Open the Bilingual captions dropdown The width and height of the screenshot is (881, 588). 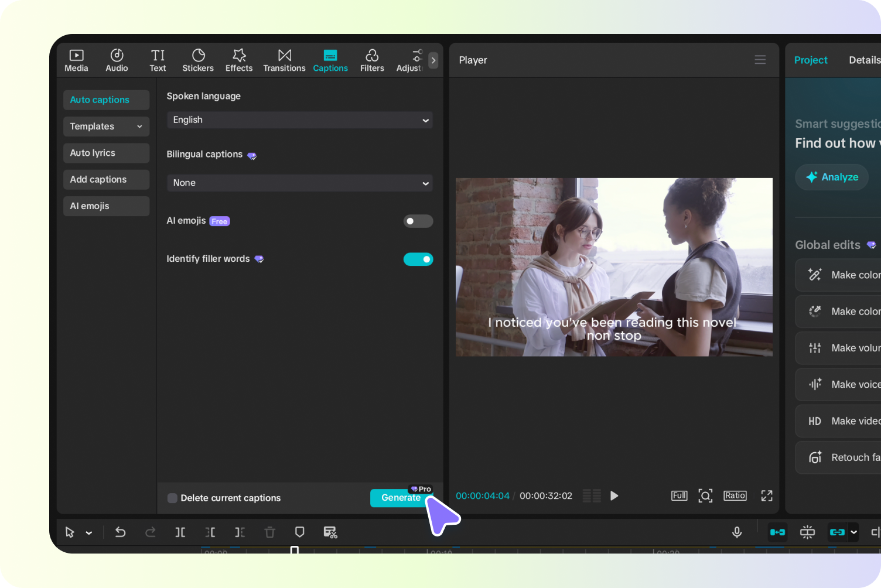click(x=299, y=183)
